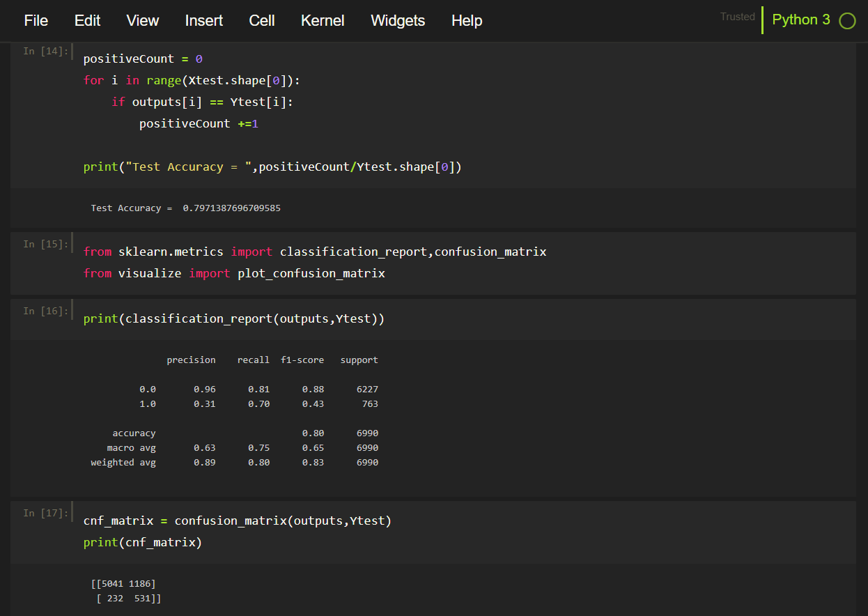Image resolution: width=868 pixels, height=616 pixels.
Task: Click weighted avg f1-score 0.83
Action: [313, 462]
